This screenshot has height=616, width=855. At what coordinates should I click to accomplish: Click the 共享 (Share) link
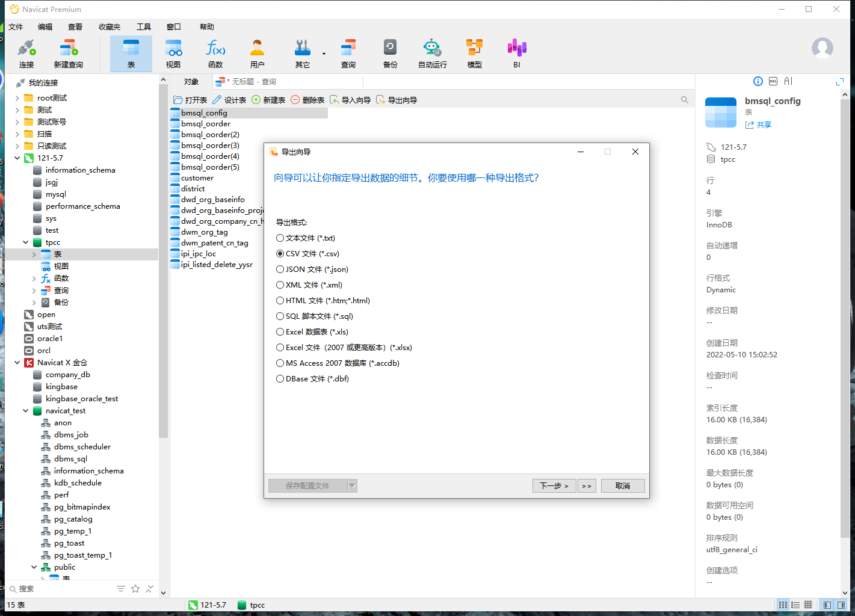(x=758, y=125)
